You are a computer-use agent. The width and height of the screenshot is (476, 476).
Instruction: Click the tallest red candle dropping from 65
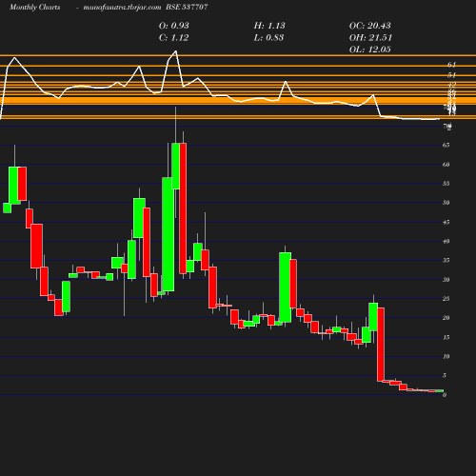click(183, 208)
